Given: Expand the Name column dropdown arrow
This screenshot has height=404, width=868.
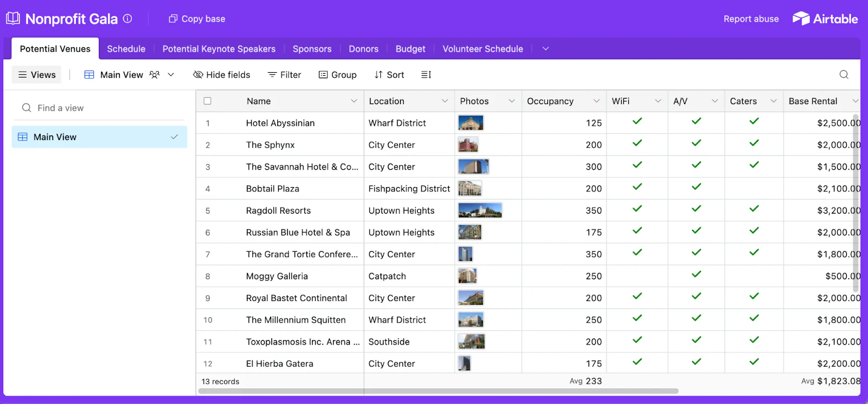Looking at the screenshot, I should pos(354,101).
